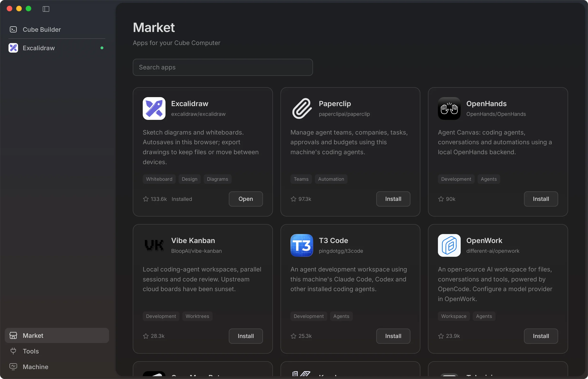Click the green running status dot
Viewport: 588px width, 379px height.
[102, 48]
